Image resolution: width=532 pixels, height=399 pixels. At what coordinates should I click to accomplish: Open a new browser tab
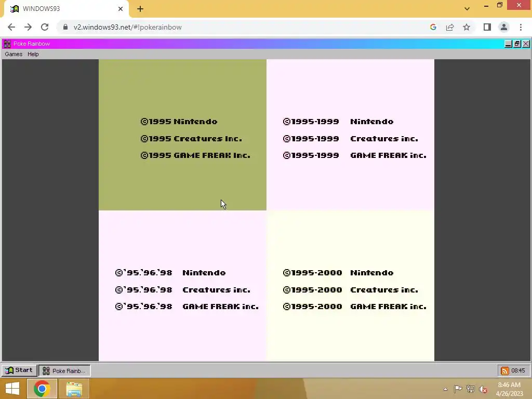(140, 9)
